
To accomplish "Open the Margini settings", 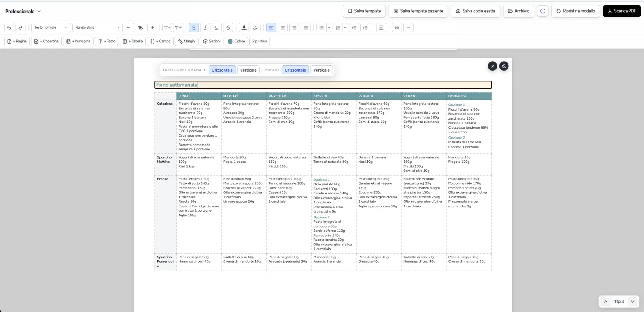I will (x=187, y=41).
